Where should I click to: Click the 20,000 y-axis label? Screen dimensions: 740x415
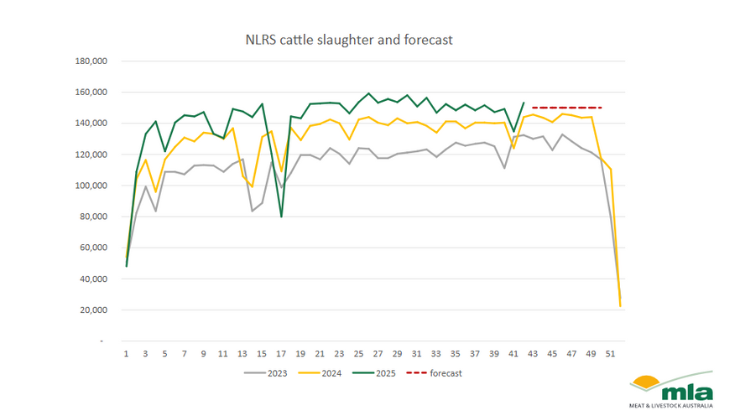(x=93, y=310)
